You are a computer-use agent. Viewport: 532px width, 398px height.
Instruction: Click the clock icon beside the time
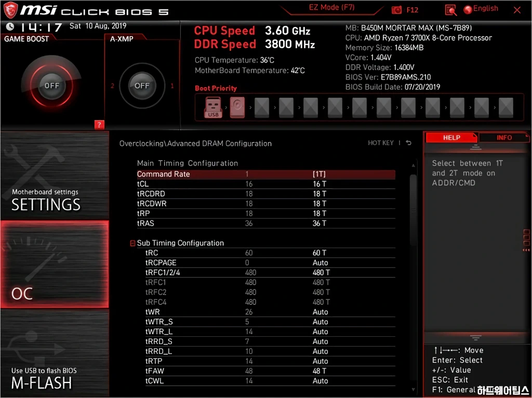click(10, 26)
